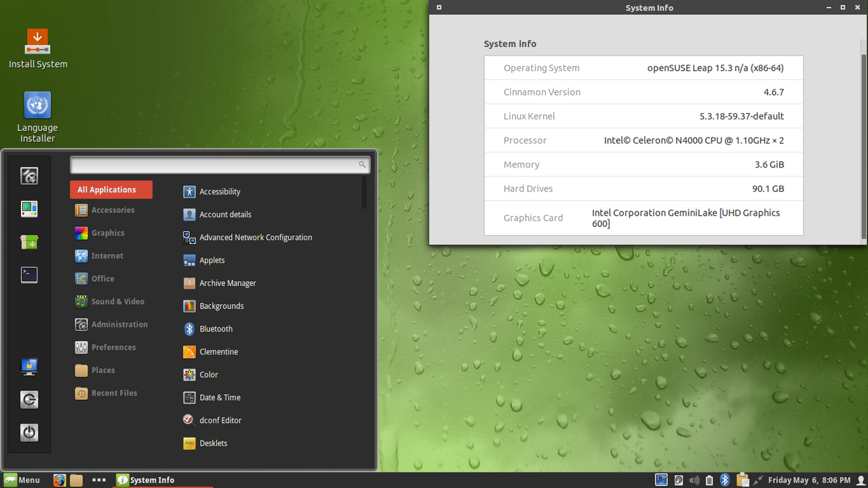Click the Menu button on the panel
The height and width of the screenshot is (488, 868).
(x=22, y=480)
